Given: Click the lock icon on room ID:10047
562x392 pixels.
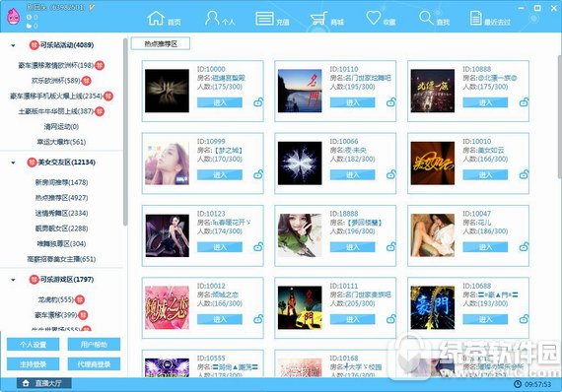Looking at the screenshot, I should (524, 246).
